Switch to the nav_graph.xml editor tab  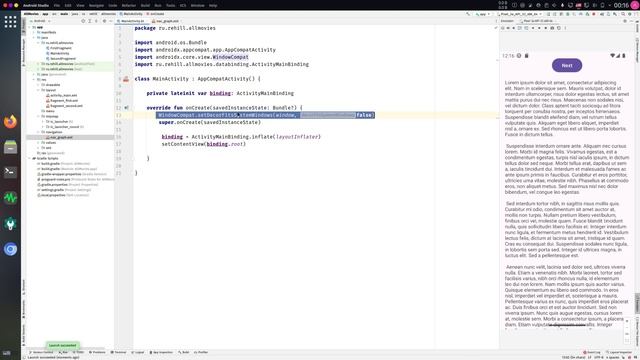[167, 21]
